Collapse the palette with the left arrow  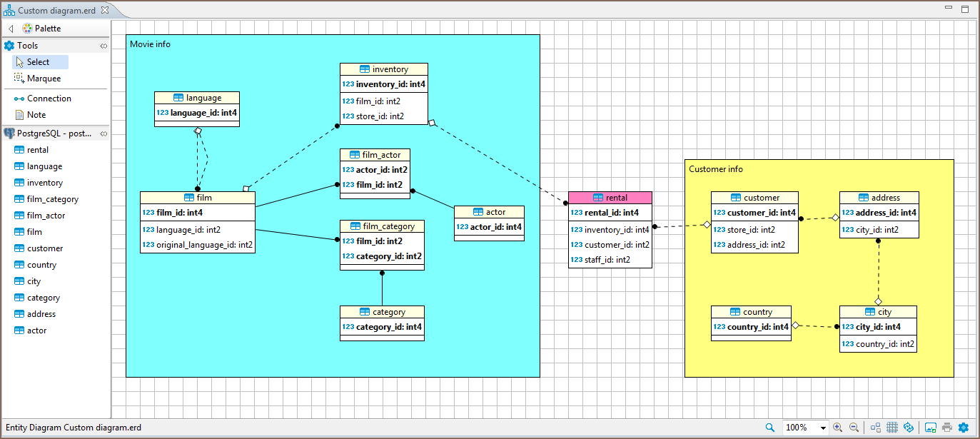[x=10, y=28]
